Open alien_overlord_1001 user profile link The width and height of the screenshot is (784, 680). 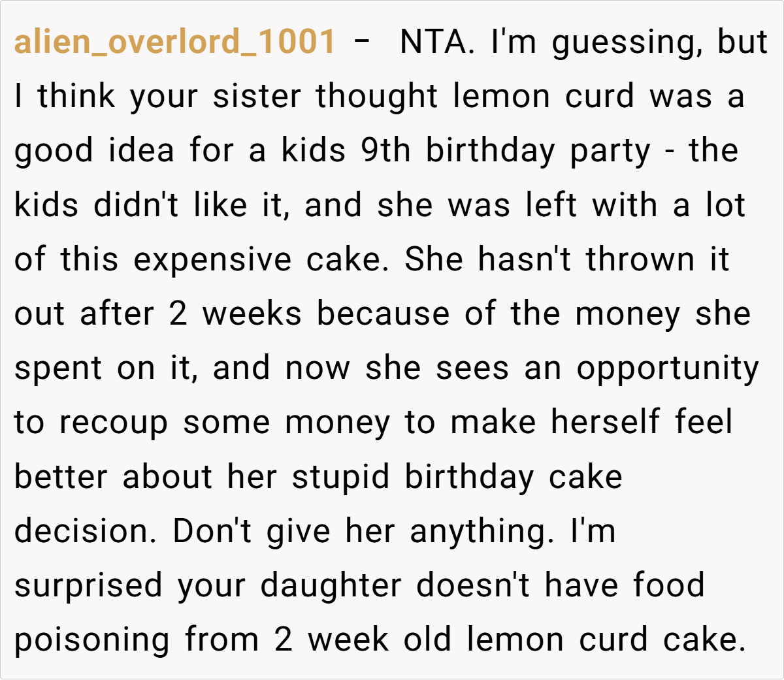click(x=175, y=42)
